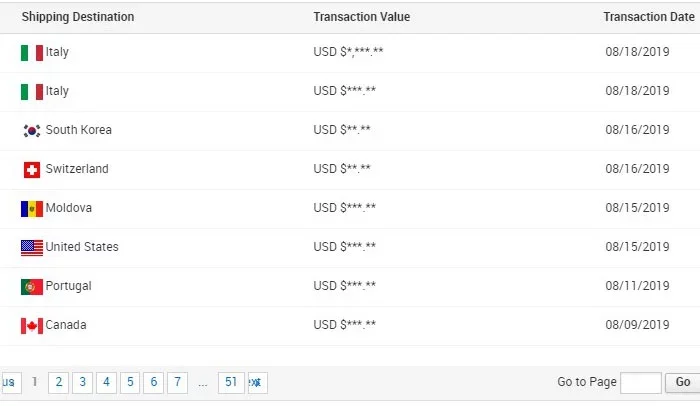
Task: Jump to page 5
Action: point(130,383)
